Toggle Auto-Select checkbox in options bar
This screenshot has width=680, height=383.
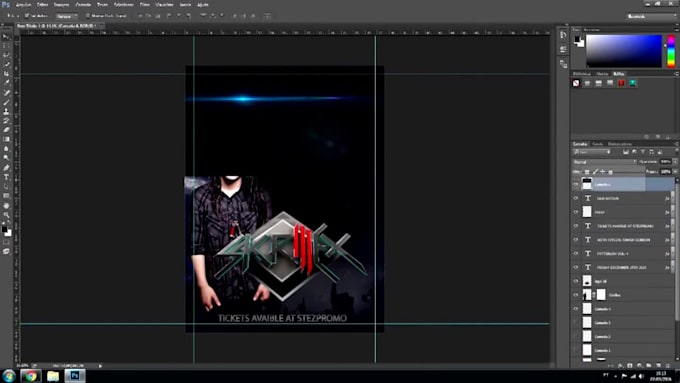pyautogui.click(x=27, y=16)
